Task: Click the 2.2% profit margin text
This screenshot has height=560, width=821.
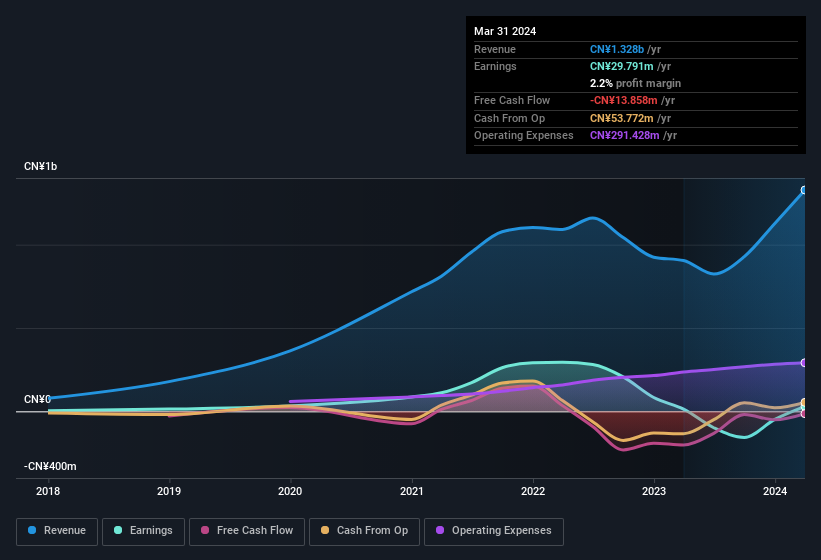Action: click(x=635, y=83)
